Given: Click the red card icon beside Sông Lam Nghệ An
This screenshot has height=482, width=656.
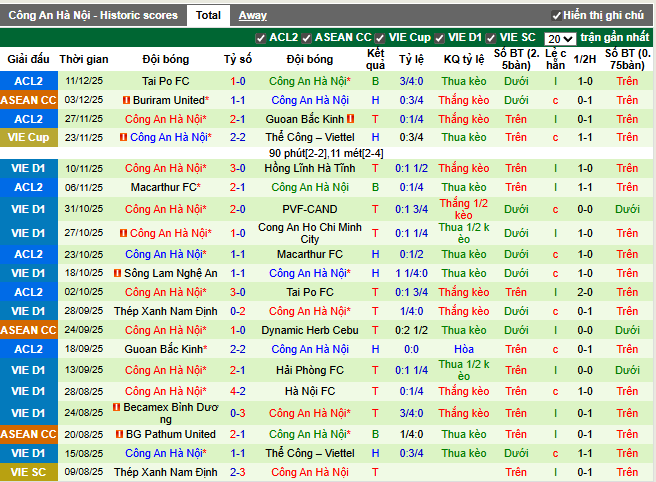Looking at the screenshot, I should [117, 273].
